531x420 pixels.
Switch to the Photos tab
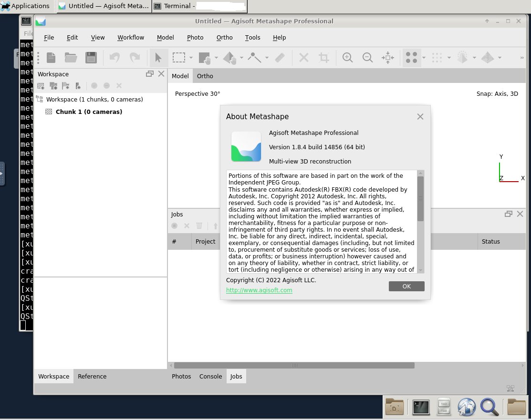pos(181,376)
